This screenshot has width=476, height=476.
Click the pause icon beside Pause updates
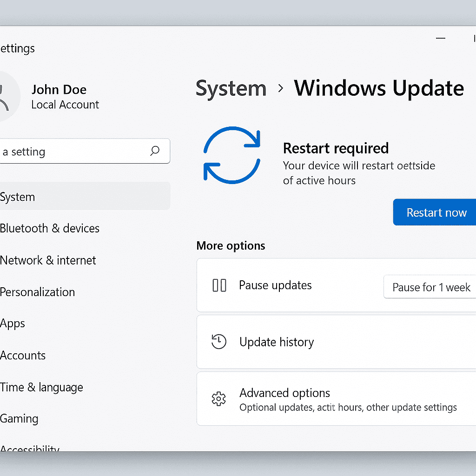[x=219, y=285]
